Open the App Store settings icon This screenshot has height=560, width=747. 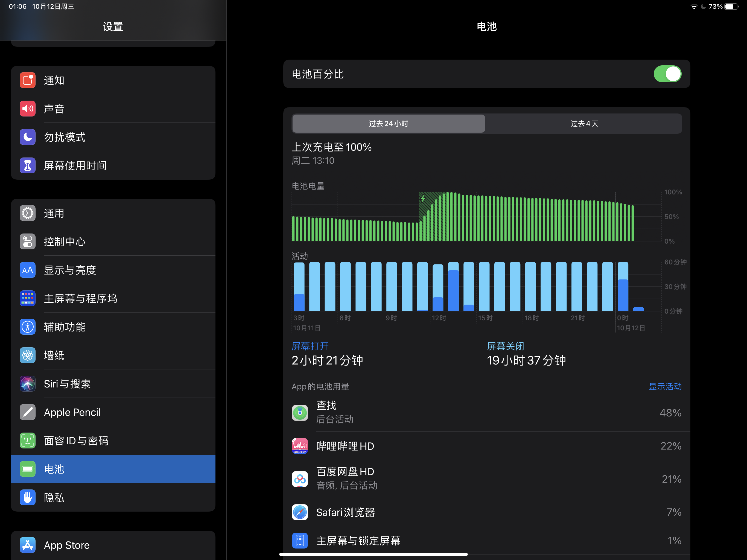tap(27, 545)
